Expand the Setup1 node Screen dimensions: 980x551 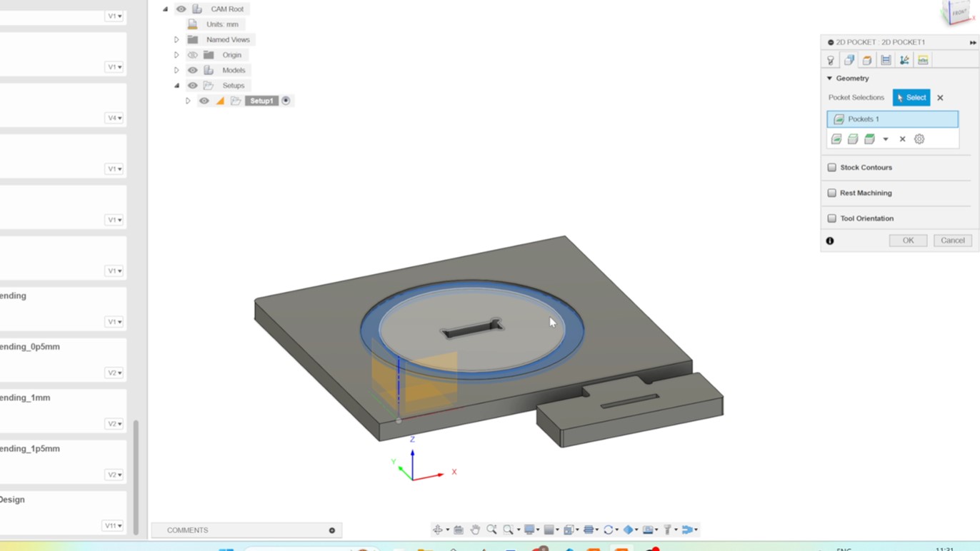(x=188, y=101)
